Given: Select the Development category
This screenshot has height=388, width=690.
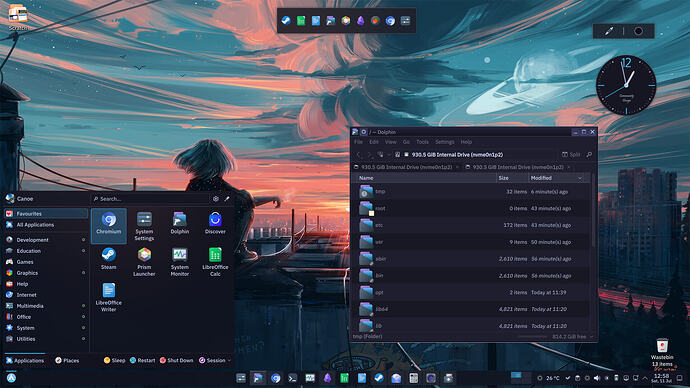Looking at the screenshot, I should (46, 240).
